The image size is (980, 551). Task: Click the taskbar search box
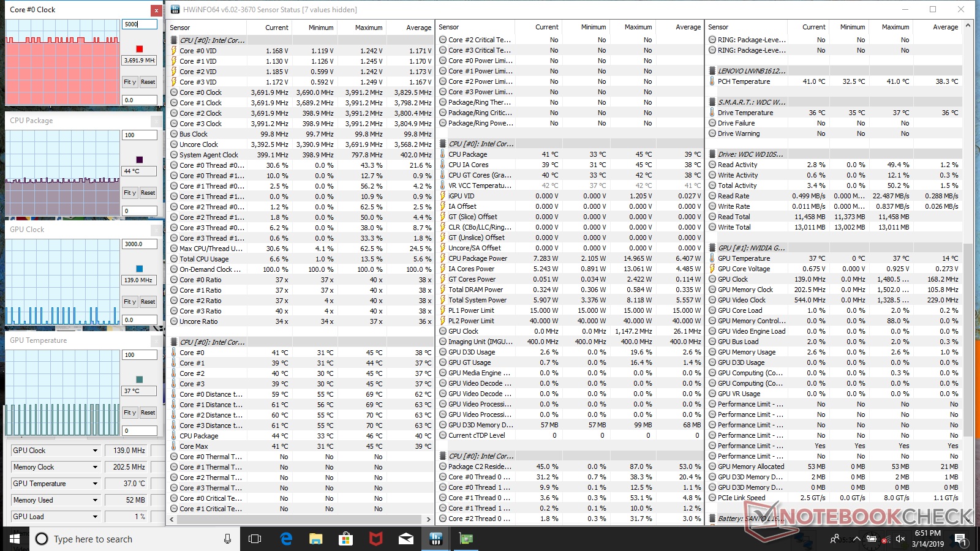pos(135,539)
